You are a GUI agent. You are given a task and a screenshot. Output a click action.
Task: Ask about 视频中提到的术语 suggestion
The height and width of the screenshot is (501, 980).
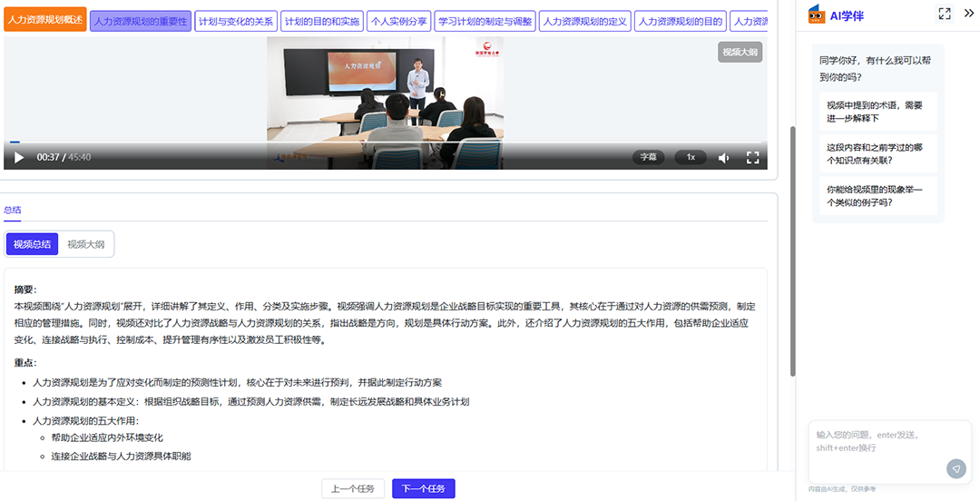pyautogui.click(x=878, y=112)
